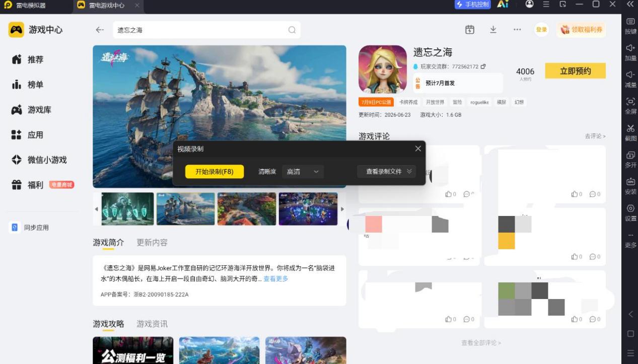Click 领取福利券 coupon button

coord(581,30)
